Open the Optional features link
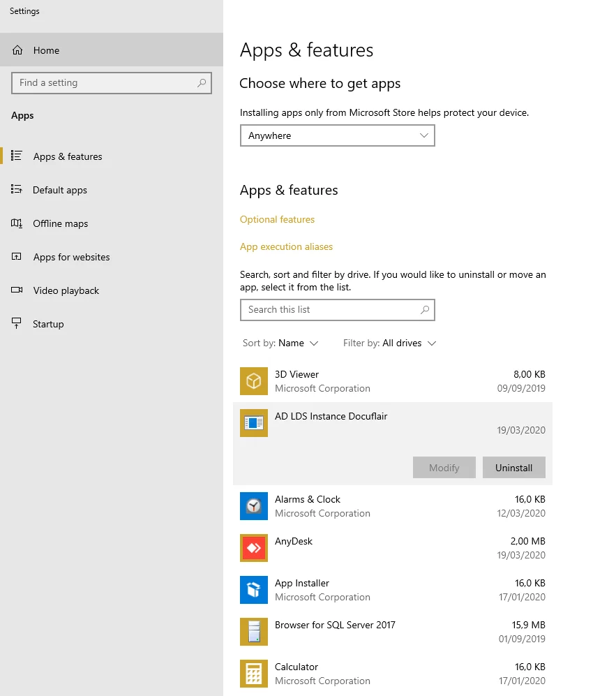The image size is (616, 696). [x=277, y=219]
